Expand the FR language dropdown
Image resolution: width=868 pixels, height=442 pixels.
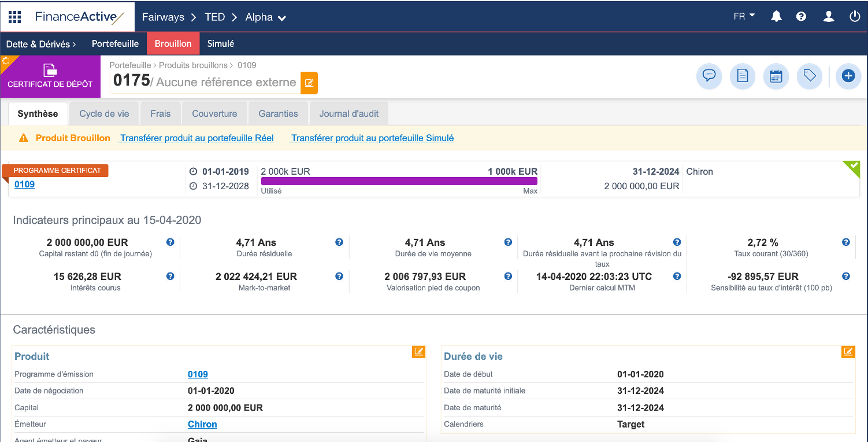tap(744, 16)
